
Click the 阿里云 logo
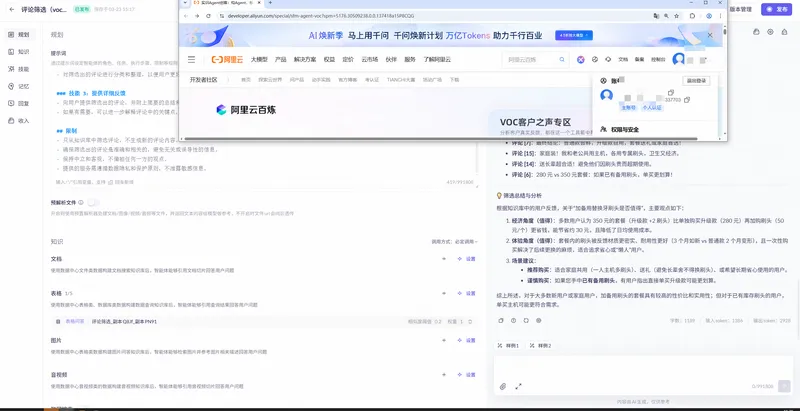point(227,60)
